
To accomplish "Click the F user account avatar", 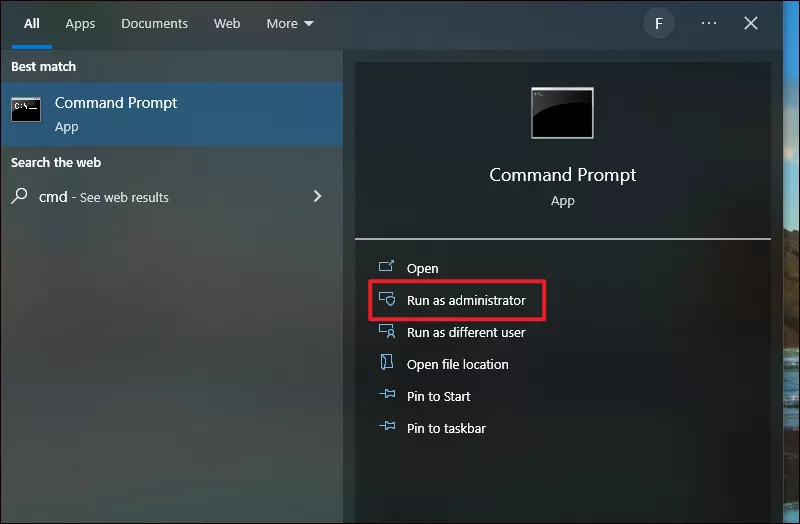I will point(659,23).
